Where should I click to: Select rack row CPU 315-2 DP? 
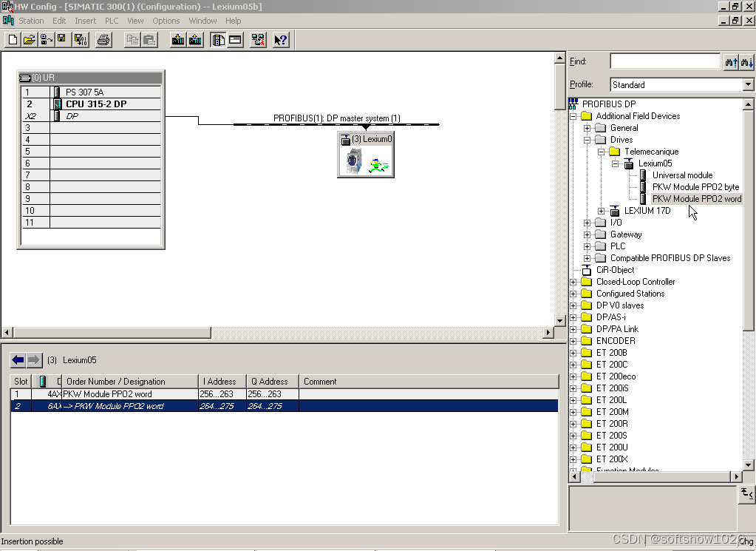[x=91, y=104]
